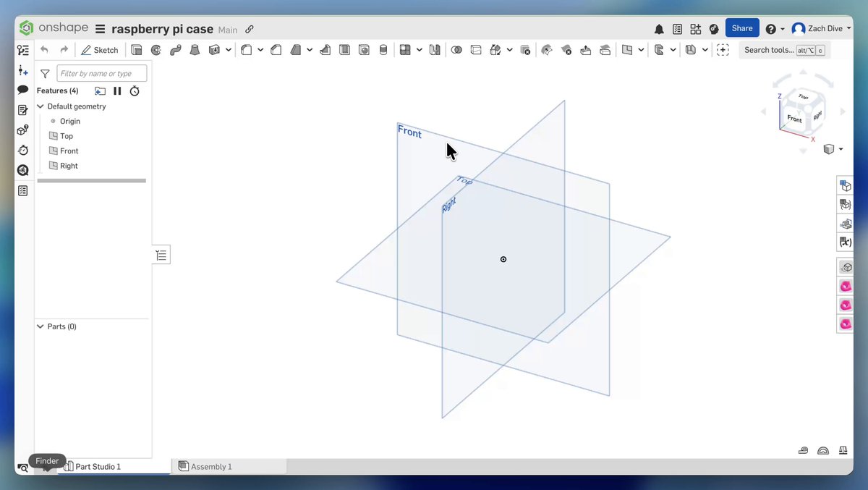Viewport: 868px width, 490px height.
Task: Open the App Store grid icon
Action: tap(695, 29)
